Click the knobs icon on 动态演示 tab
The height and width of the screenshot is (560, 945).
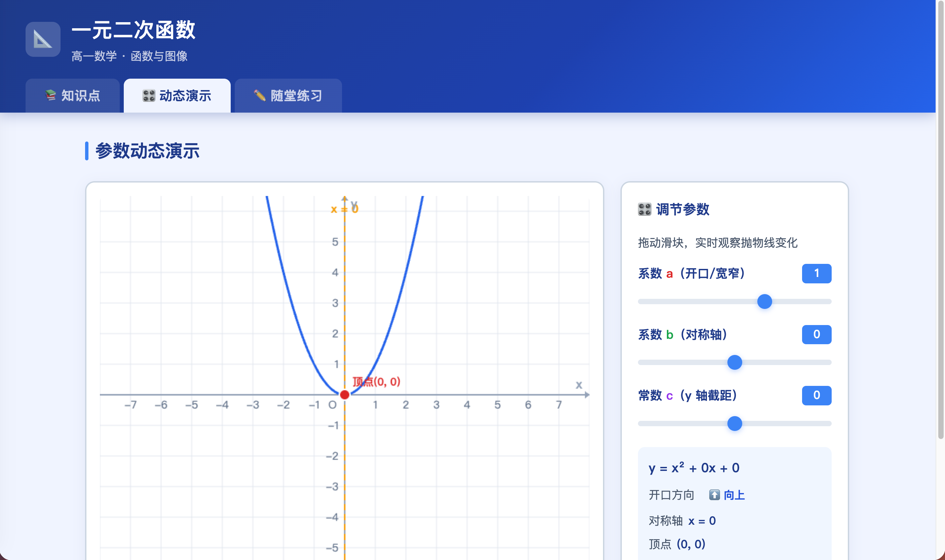coord(149,95)
